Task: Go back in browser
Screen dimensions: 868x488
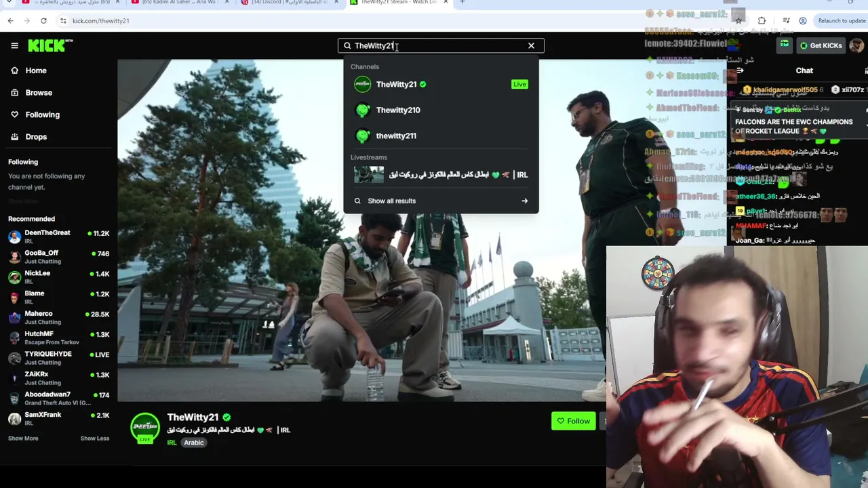Action: [x=11, y=20]
